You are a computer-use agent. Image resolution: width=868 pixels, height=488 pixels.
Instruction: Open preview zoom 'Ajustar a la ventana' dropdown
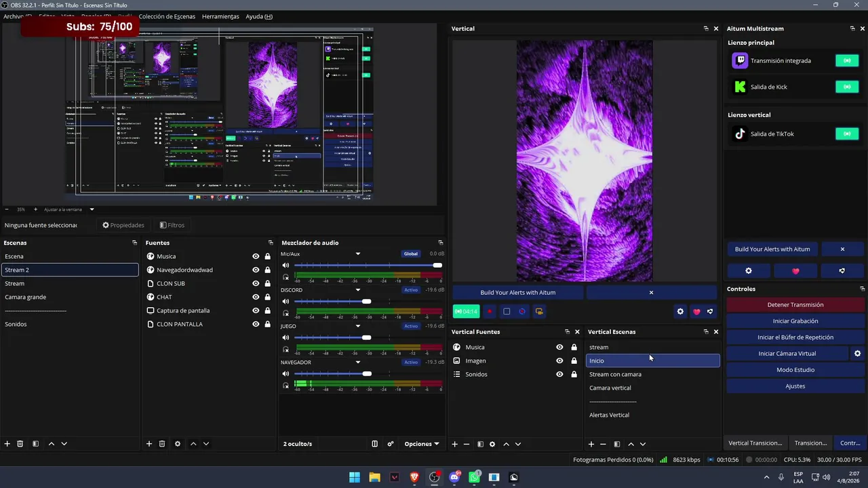(92, 209)
